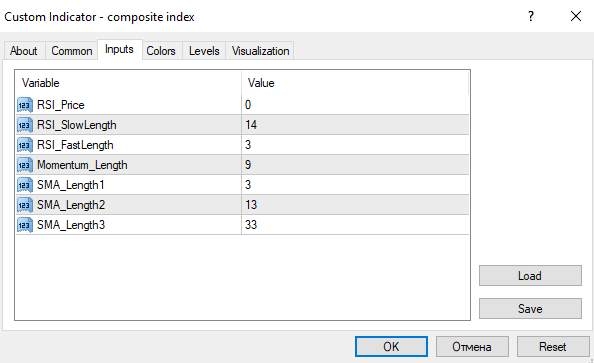Click the RSI_FastLength integer icon
This screenshot has width=594, height=363.
pyautogui.click(x=25, y=145)
